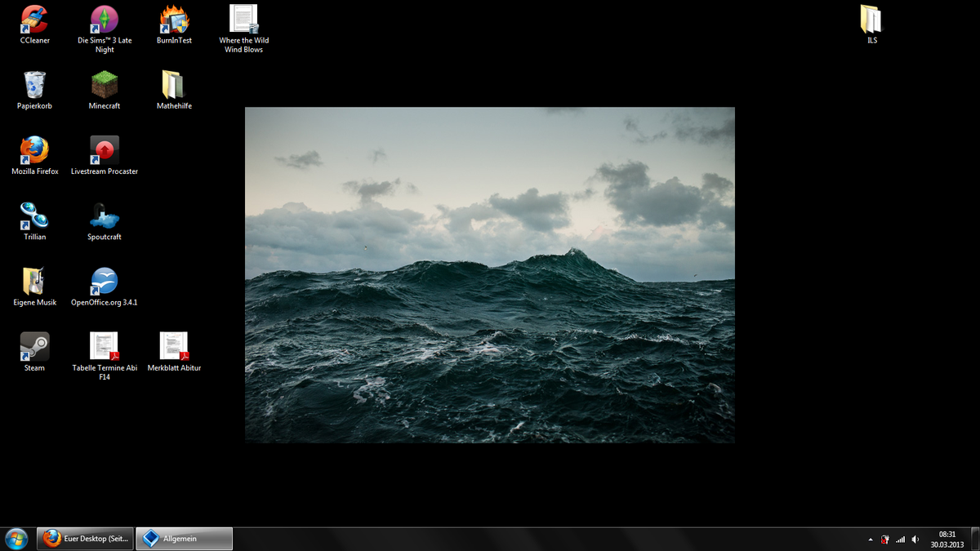Click the speaker volume tray icon

(915, 540)
